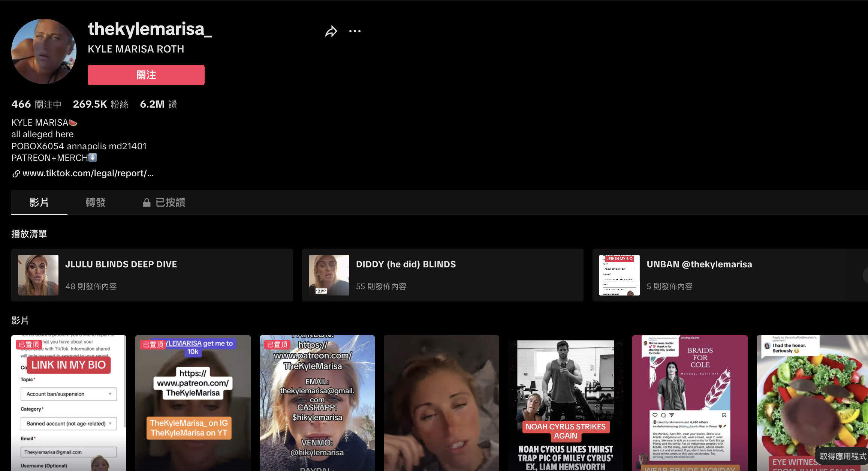Open the salad 'I had the honor' video
868x471 pixels.
[812, 403]
